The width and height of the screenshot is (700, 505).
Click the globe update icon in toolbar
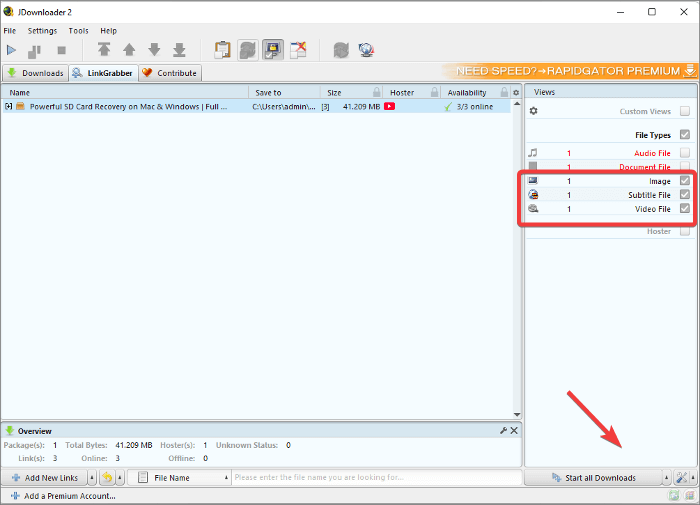pyautogui.click(x=367, y=50)
